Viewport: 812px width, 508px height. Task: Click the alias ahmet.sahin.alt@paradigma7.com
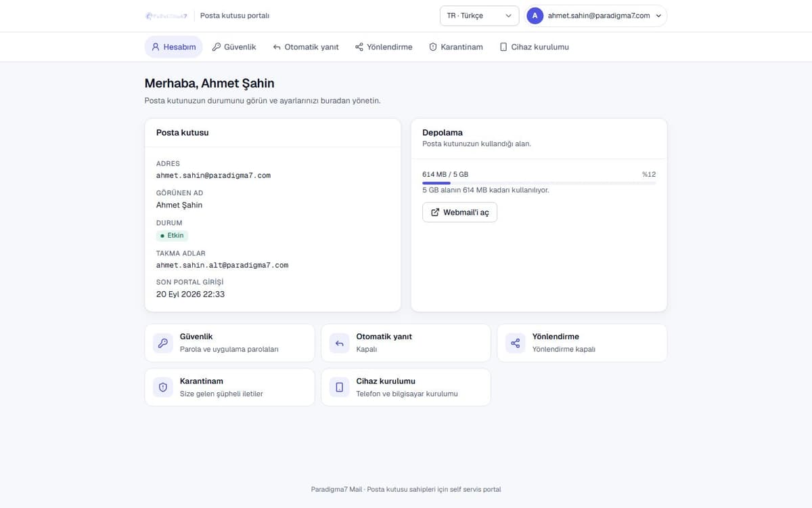222,266
